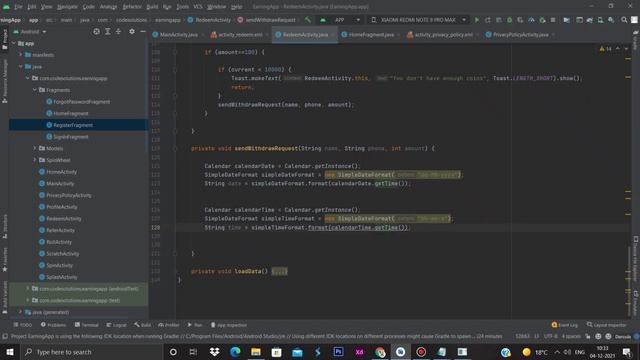Click the taskbar clock showing 04-12-2021
The image size is (640, 360).
point(602,352)
